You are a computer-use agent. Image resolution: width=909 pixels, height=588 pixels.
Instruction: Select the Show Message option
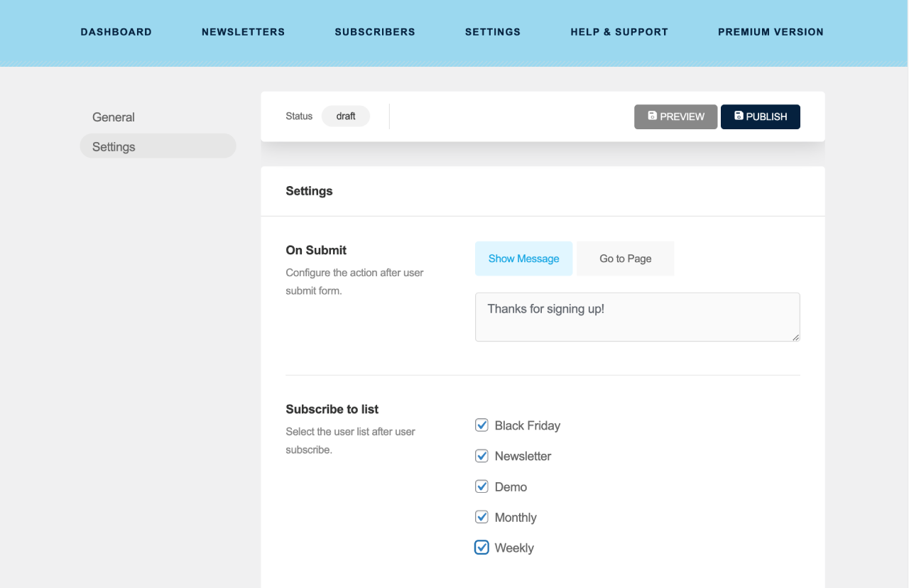pos(523,258)
